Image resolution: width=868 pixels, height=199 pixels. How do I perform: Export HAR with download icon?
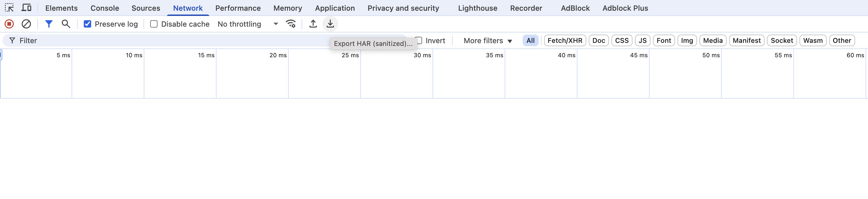330,24
